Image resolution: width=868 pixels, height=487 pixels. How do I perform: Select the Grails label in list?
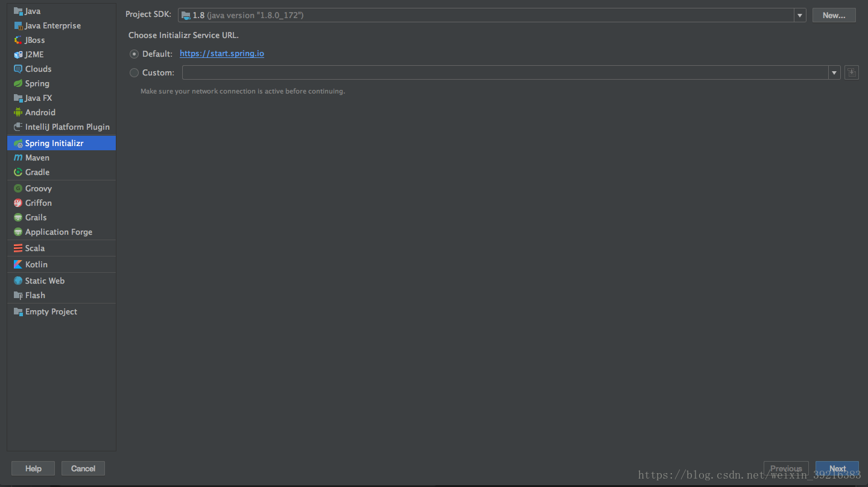click(36, 218)
